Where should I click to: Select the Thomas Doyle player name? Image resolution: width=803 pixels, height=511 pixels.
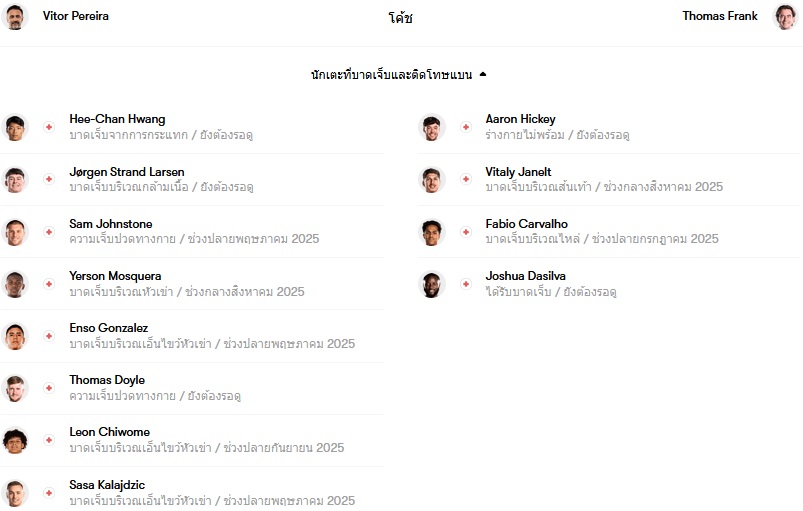click(x=107, y=380)
